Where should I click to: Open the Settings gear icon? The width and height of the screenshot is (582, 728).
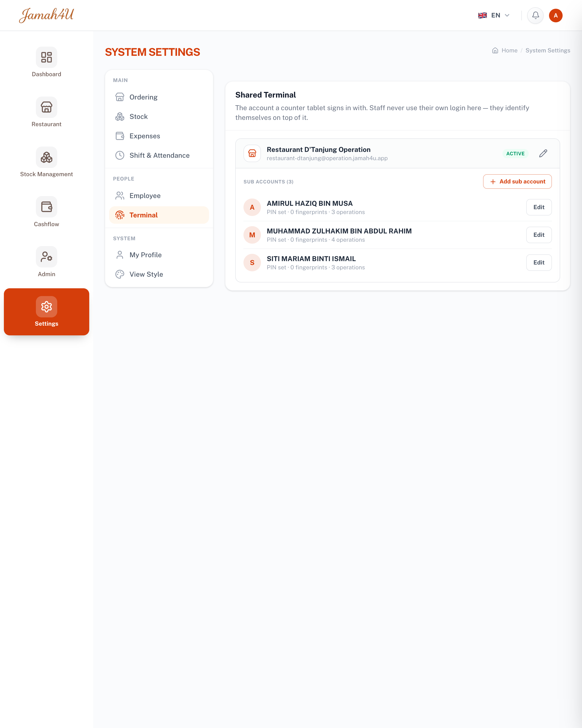tap(47, 307)
